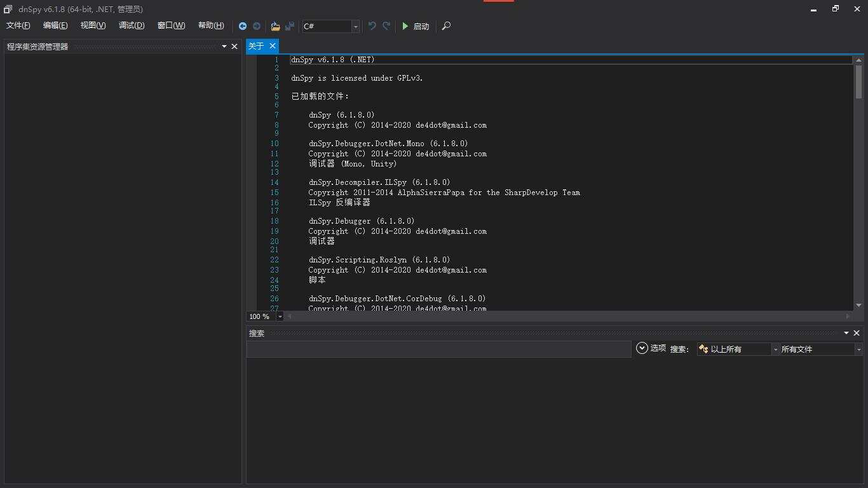Screen dimensions: 868x488
Task: Open the 调试(D) menu
Action: [x=131, y=25]
